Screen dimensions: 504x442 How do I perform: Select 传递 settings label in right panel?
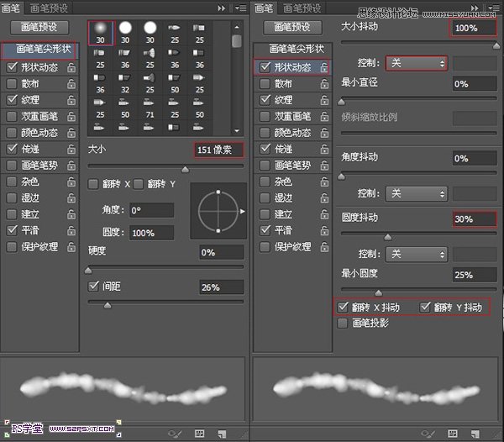tap(284, 149)
